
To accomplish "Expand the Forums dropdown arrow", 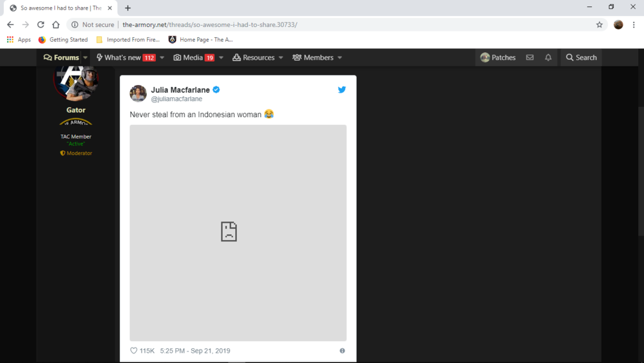I will pos(86,58).
